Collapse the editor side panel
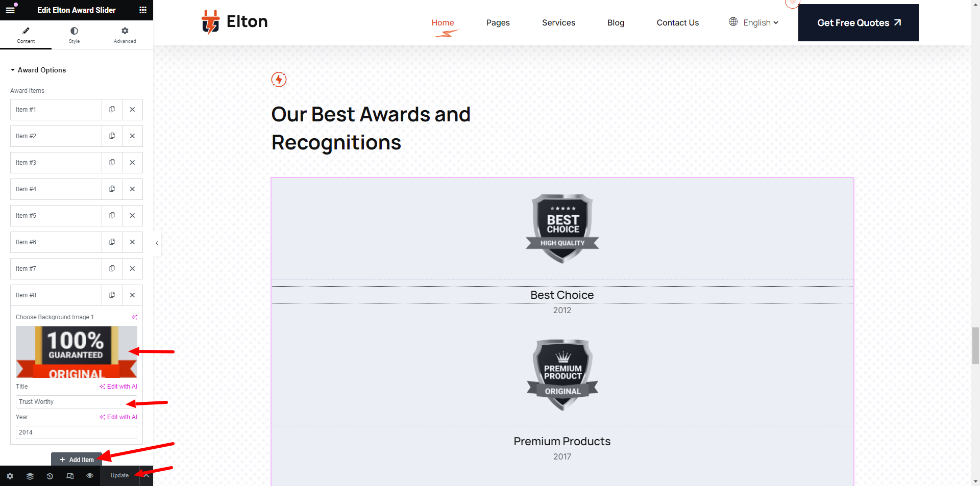Viewport: 980px width, 486px height. coord(157,243)
